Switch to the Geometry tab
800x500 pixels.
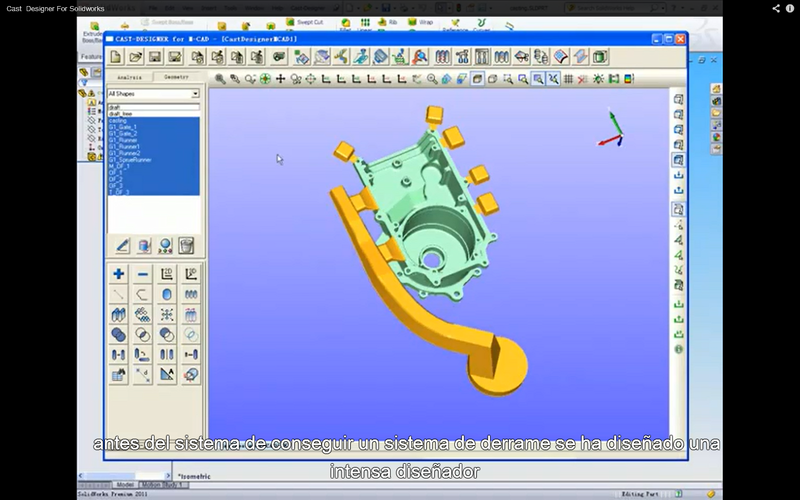tap(176, 77)
